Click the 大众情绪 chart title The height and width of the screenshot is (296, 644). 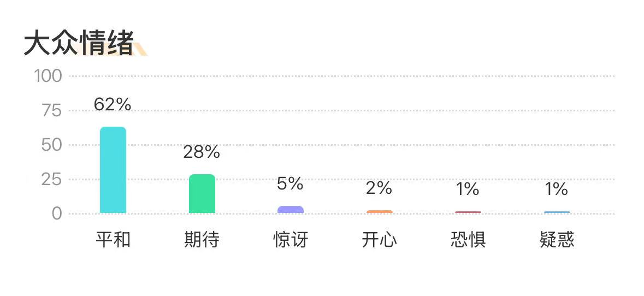click(x=79, y=44)
